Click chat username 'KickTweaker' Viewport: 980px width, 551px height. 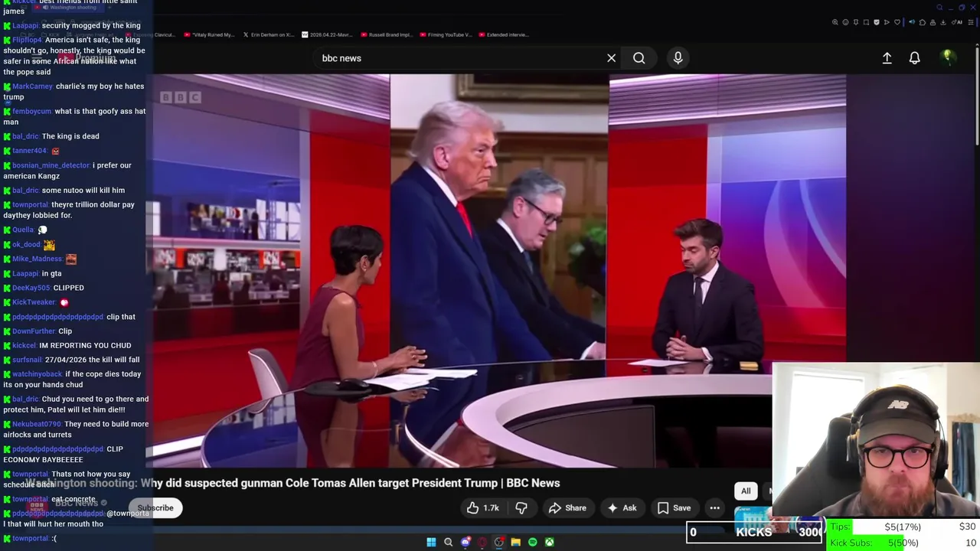pos(34,302)
